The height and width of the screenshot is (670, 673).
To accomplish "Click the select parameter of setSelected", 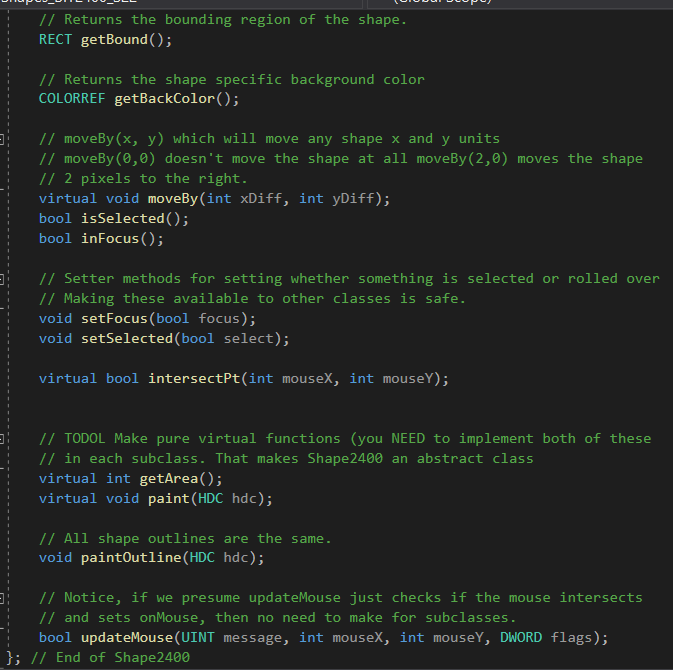I will click(x=249, y=339).
